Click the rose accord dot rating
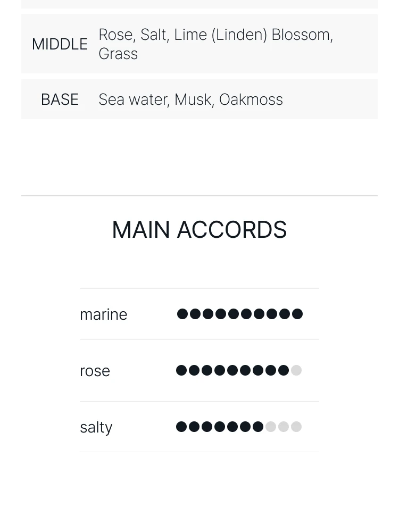399x532 pixels. [x=239, y=370]
